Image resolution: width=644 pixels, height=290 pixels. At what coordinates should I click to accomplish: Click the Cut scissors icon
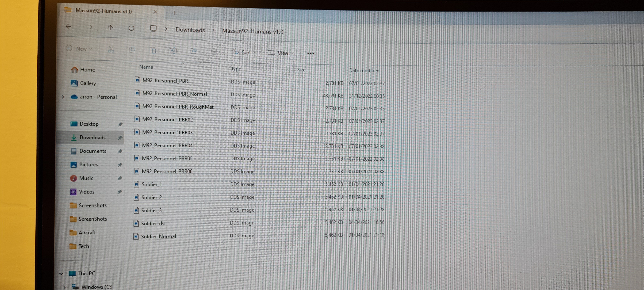111,49
